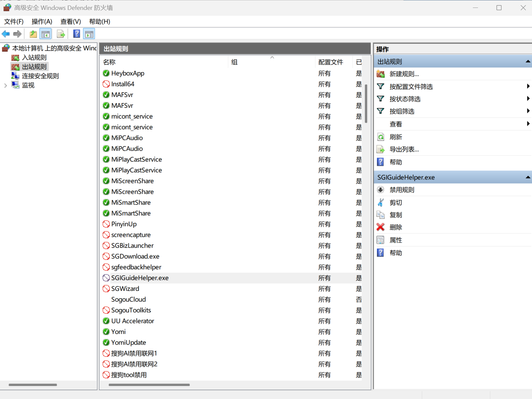Click the green check beside UU Accelerator
This screenshot has height=399, width=532.
coord(106,321)
